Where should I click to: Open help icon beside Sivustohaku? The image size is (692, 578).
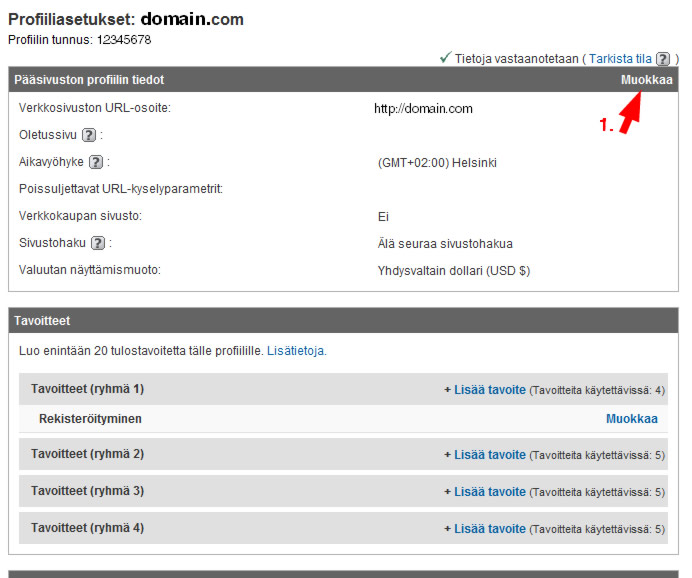pos(98,243)
